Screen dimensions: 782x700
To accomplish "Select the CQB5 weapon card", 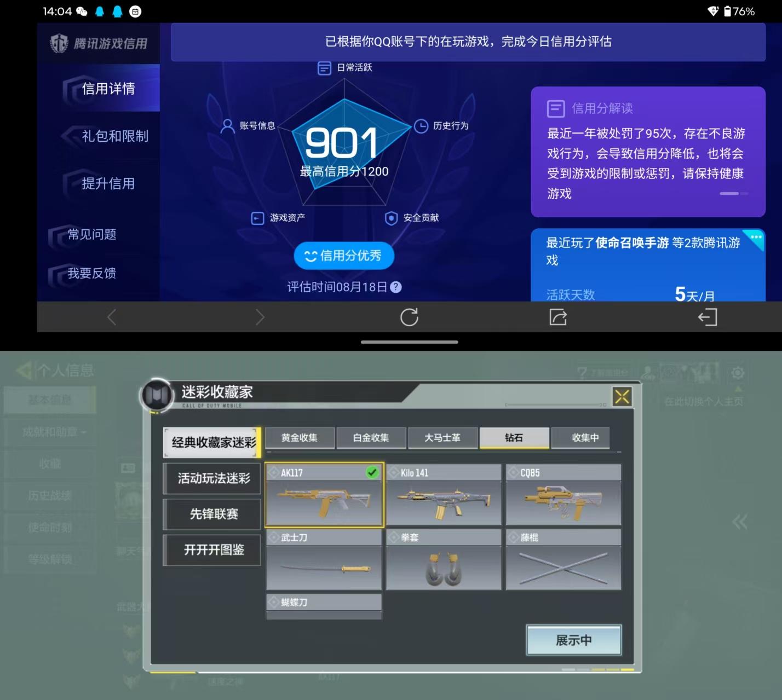I will (x=563, y=495).
